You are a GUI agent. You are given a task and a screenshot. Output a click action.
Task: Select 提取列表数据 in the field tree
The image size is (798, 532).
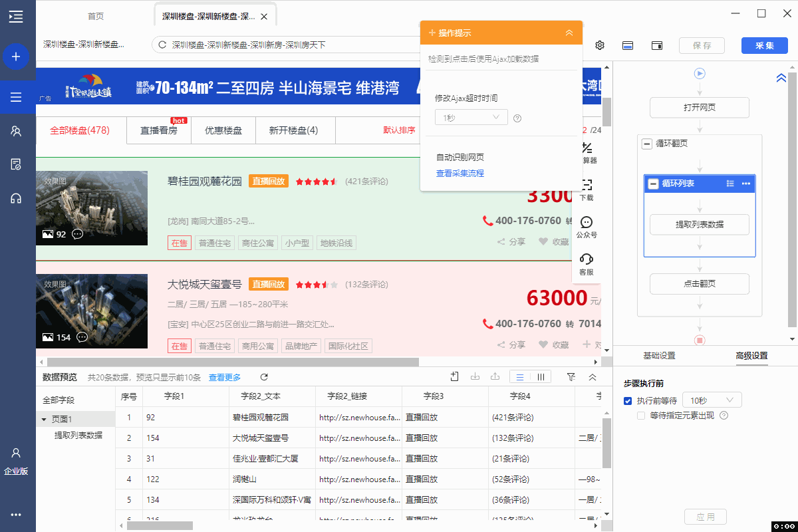click(x=78, y=436)
